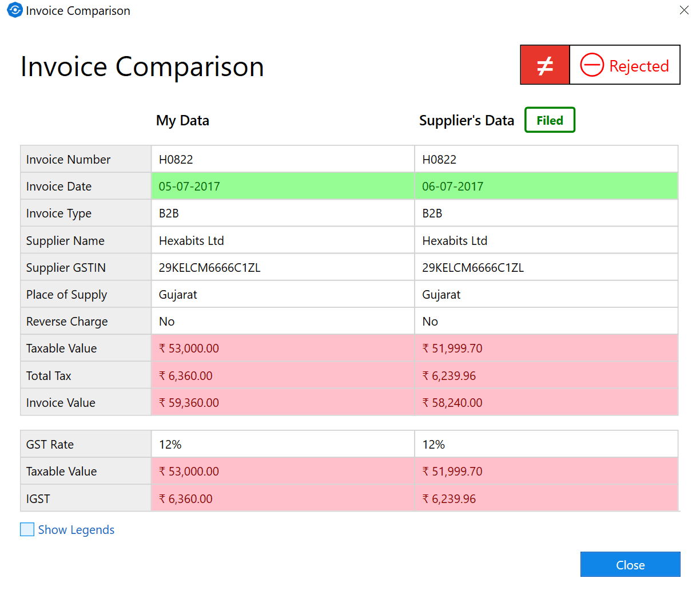Select the GST Rate row label
Viewport: 700px width, 594px height.
click(x=50, y=445)
